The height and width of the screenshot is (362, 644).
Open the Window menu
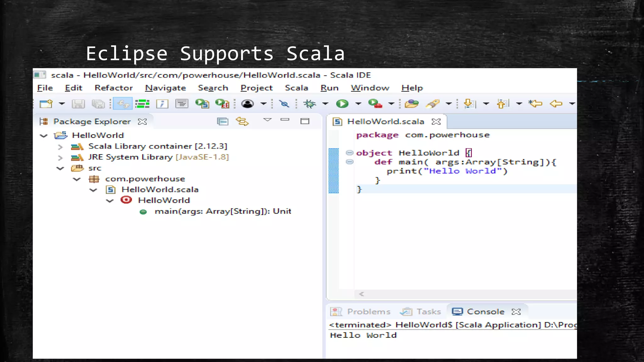pos(370,88)
